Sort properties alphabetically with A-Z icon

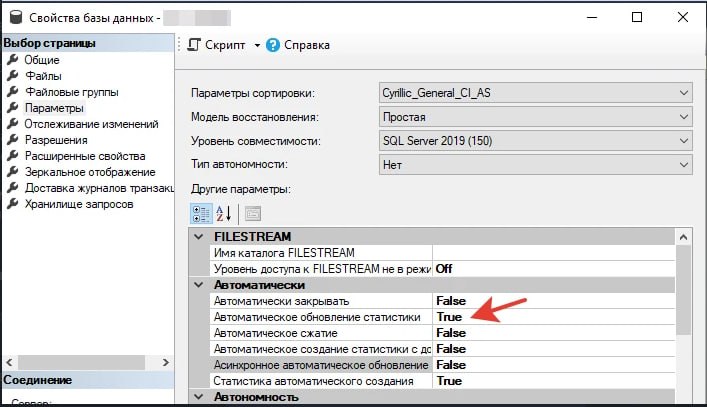click(x=223, y=214)
